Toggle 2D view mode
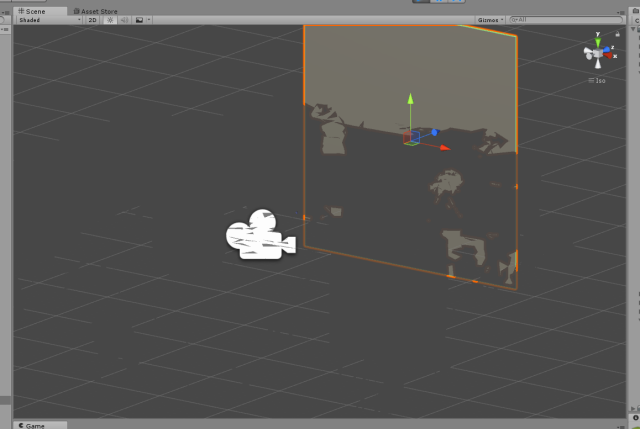The image size is (640, 429). 92,20
